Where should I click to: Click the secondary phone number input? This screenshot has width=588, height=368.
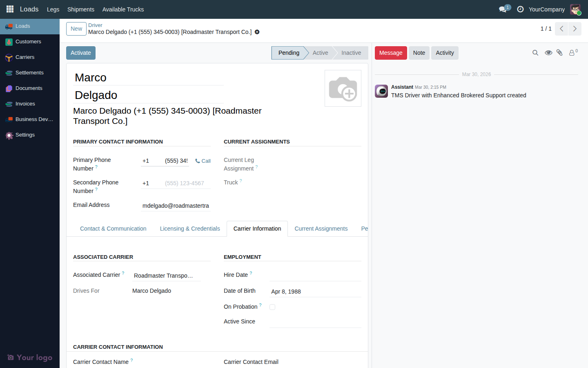tap(187, 183)
